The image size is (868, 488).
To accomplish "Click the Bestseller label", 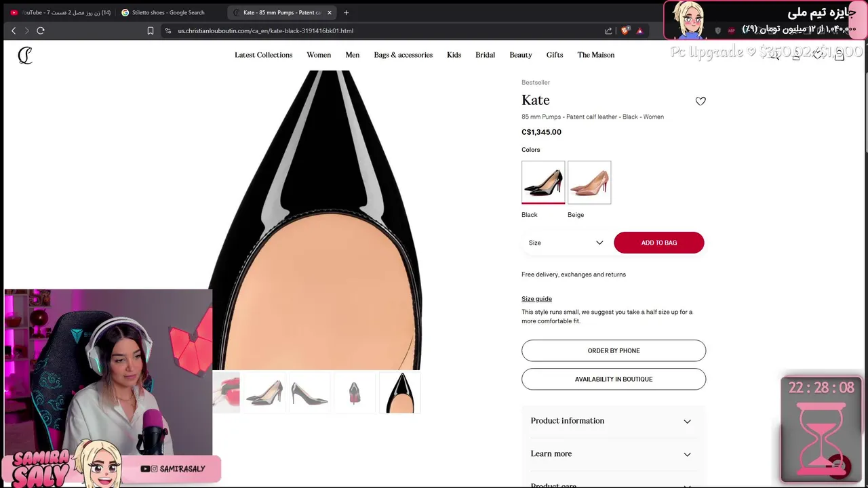I will tap(536, 83).
